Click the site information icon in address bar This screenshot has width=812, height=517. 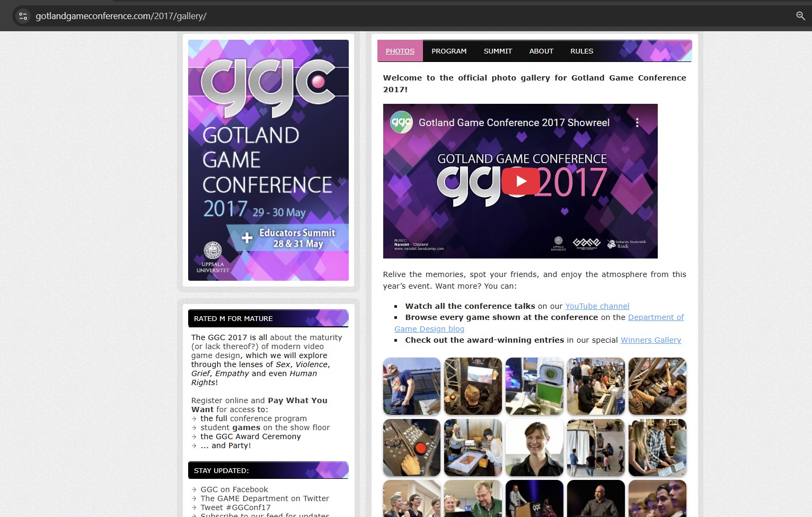coord(23,16)
